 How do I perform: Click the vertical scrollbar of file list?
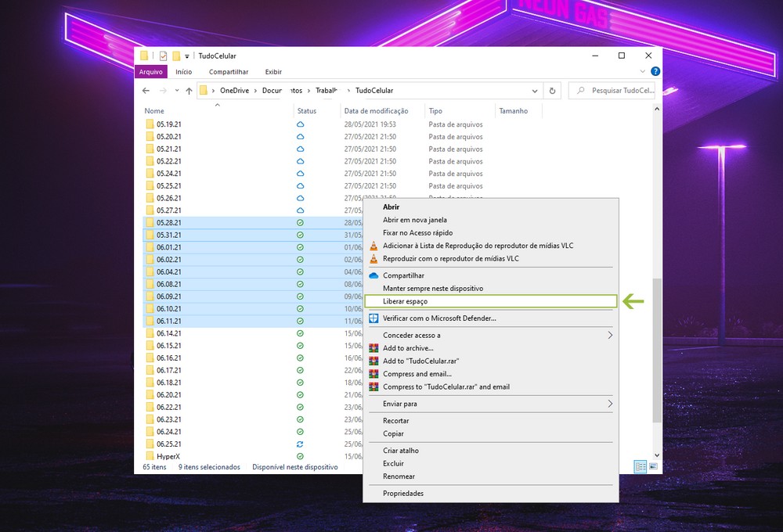coord(657,352)
